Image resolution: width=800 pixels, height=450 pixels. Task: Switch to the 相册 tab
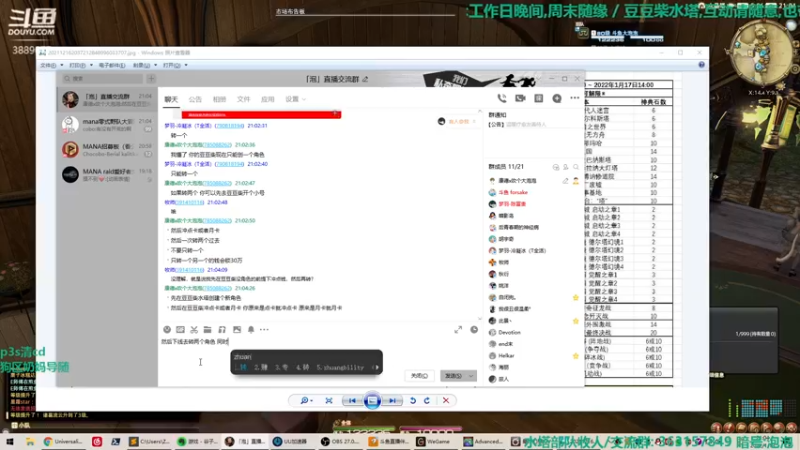click(219, 99)
